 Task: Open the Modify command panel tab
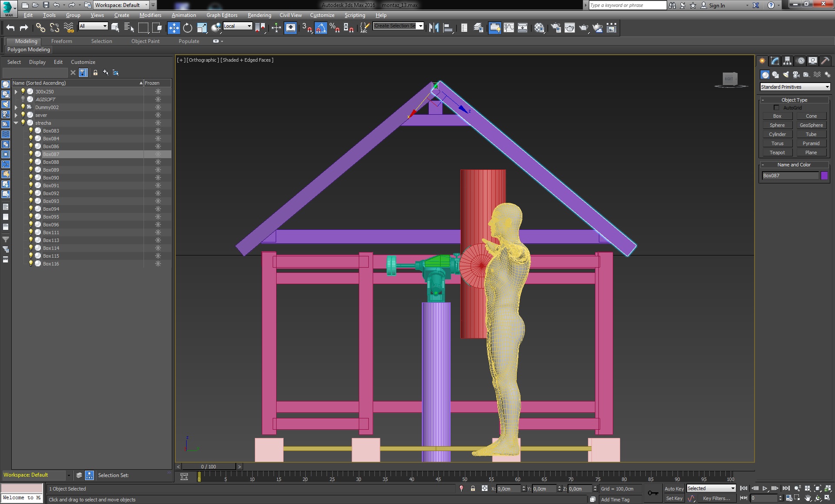775,61
